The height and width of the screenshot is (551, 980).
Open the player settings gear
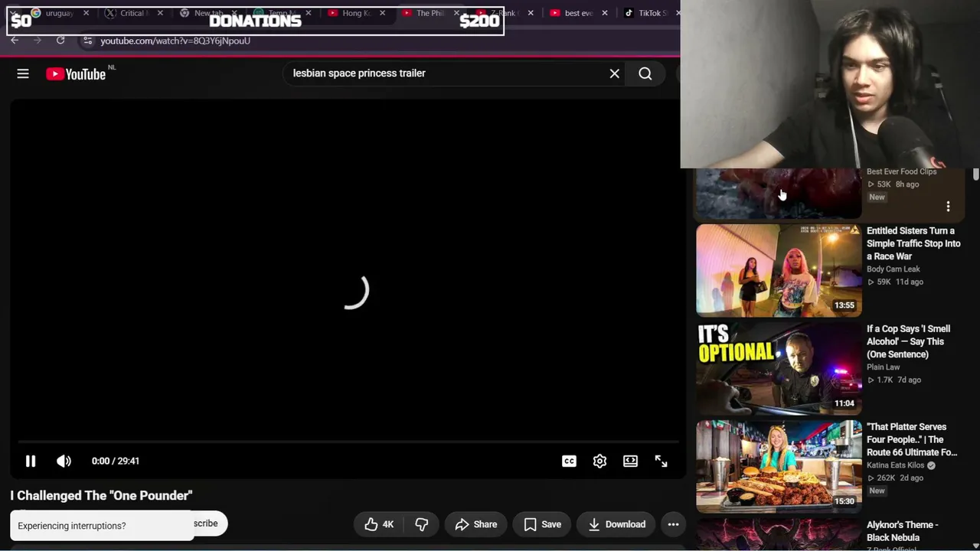coord(599,461)
